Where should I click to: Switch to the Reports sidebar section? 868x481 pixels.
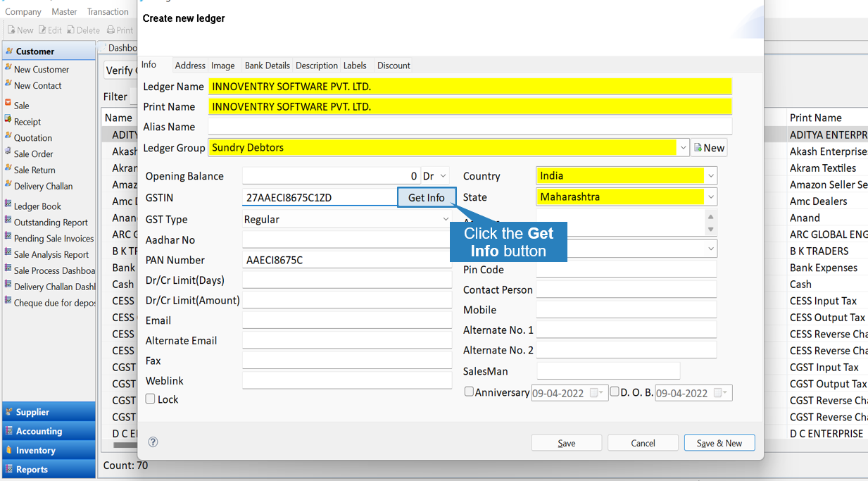49,469
